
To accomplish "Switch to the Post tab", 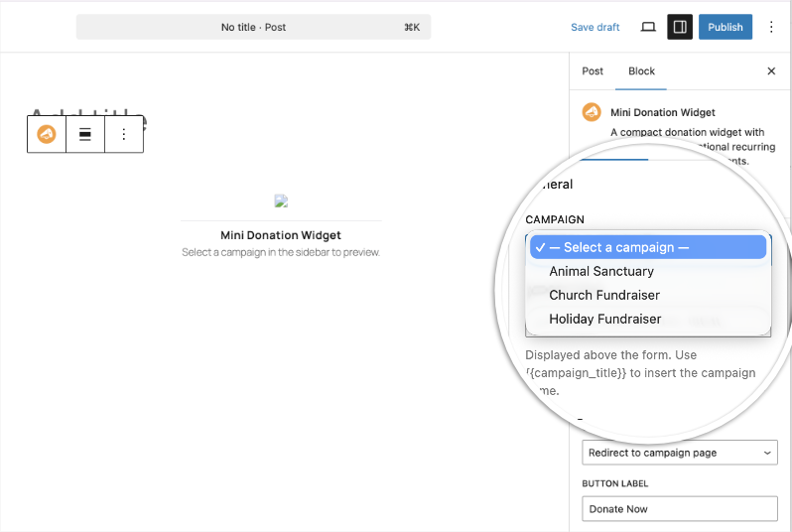I will [593, 71].
